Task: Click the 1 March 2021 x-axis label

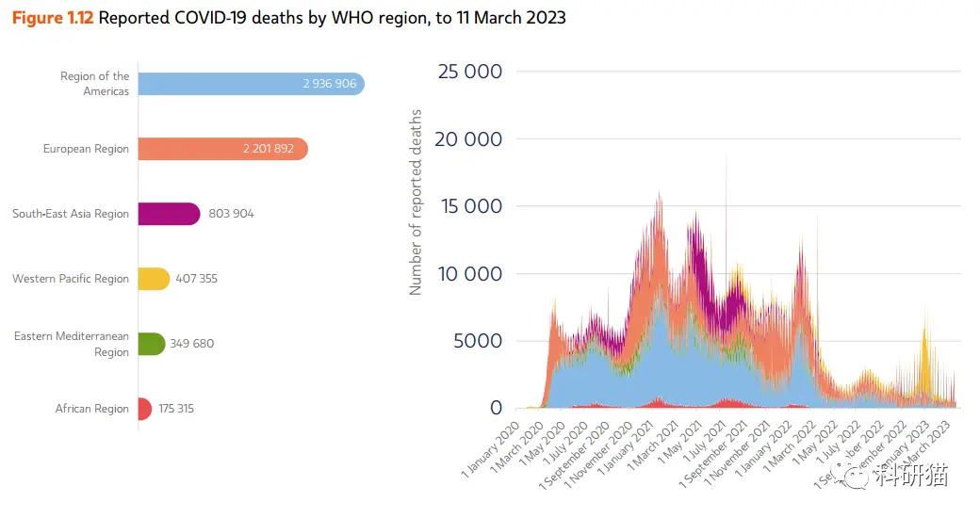Action: (653, 445)
